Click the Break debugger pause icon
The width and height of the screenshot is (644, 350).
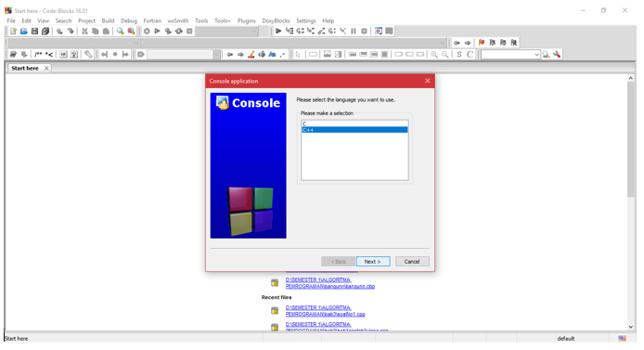(x=354, y=32)
